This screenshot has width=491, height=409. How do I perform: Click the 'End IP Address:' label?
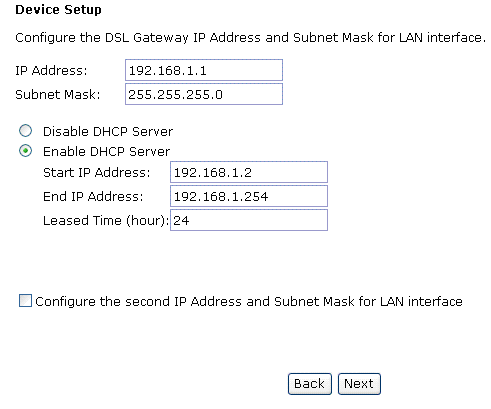coord(93,196)
